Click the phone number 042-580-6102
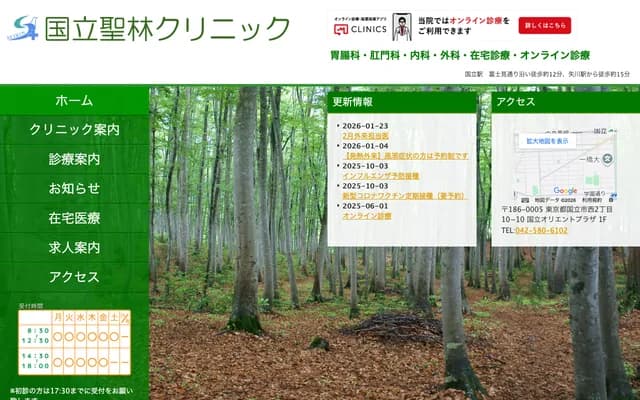This screenshot has height=400, width=640. click(541, 230)
